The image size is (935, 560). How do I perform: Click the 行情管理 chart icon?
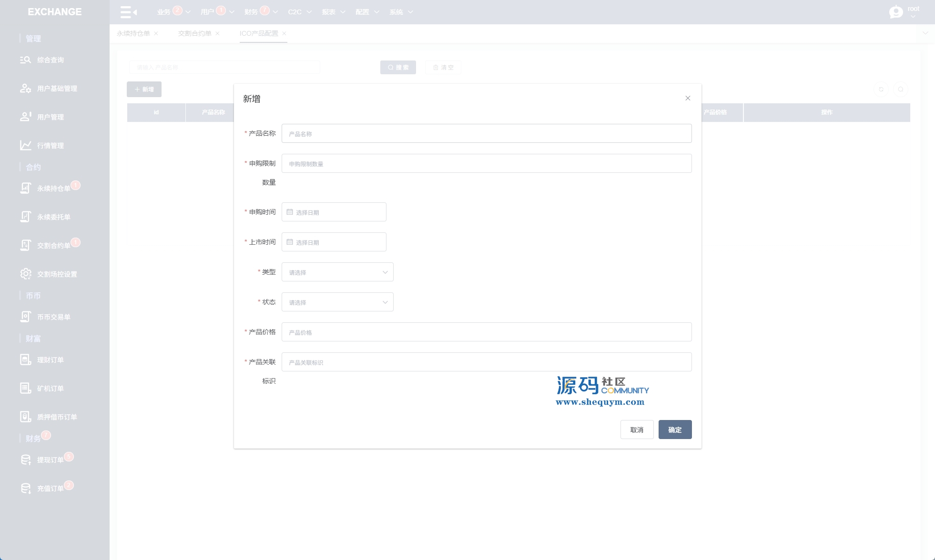(x=25, y=145)
